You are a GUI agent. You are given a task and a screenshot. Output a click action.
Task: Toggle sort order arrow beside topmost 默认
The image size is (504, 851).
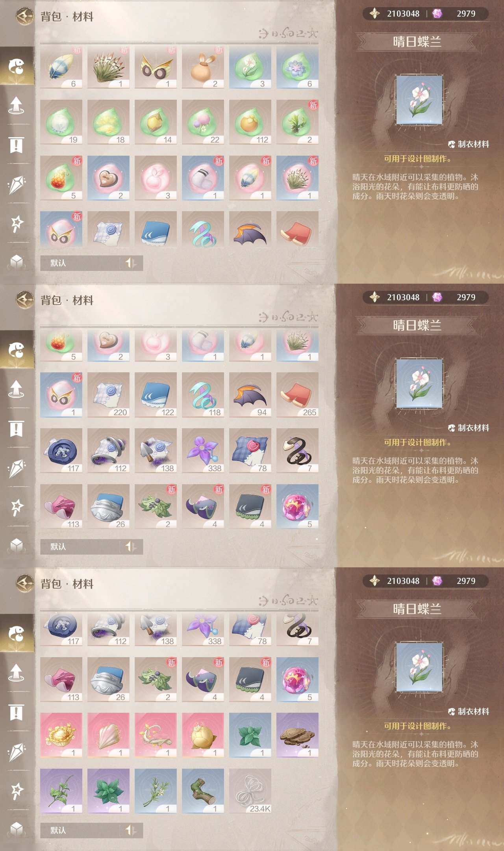pyautogui.click(x=131, y=263)
